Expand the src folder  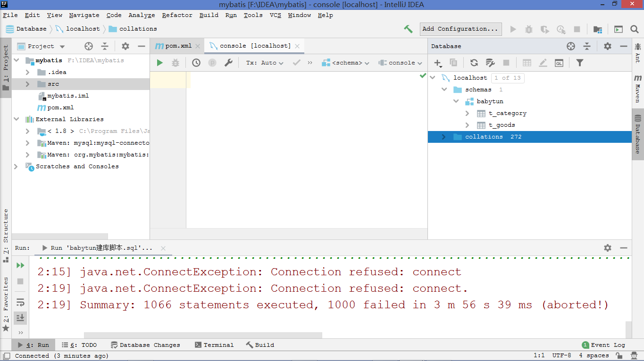point(27,84)
